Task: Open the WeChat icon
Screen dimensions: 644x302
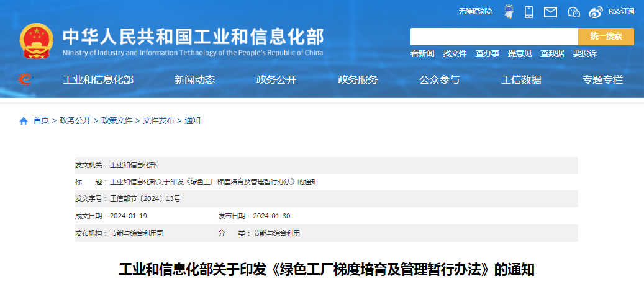Action: (574, 12)
